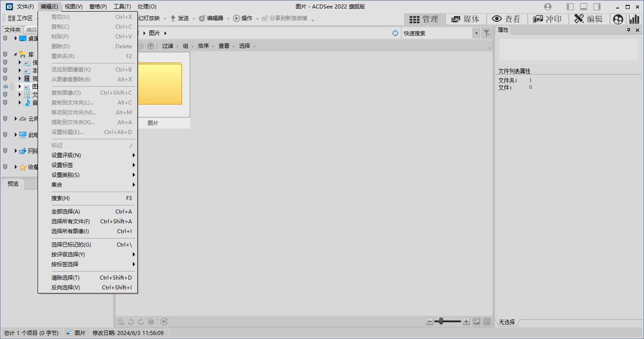Screen dimensions: 644x339
Task: Choose 设置评级(N) submenu
Action: coord(88,155)
